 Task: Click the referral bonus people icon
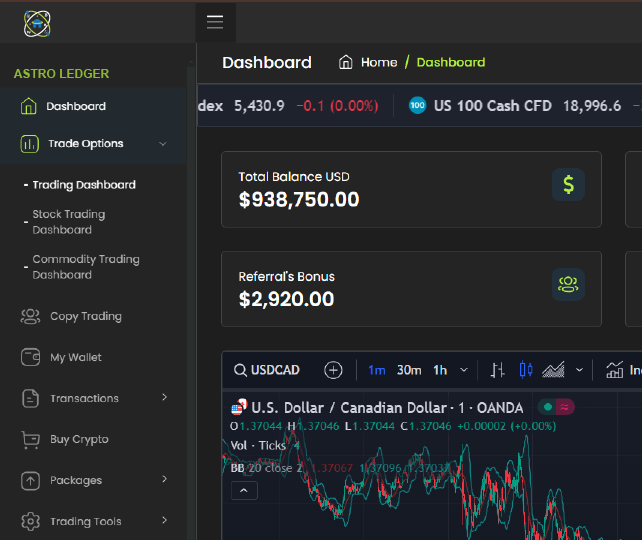(x=568, y=284)
